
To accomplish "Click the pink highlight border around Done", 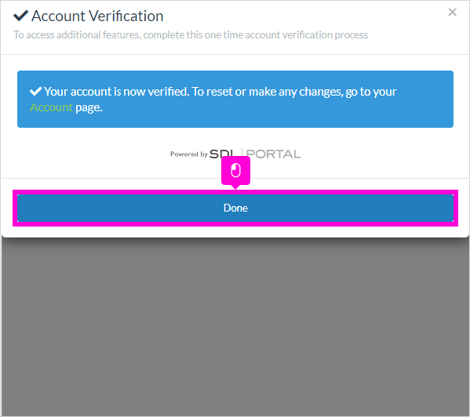I will pos(235,192).
